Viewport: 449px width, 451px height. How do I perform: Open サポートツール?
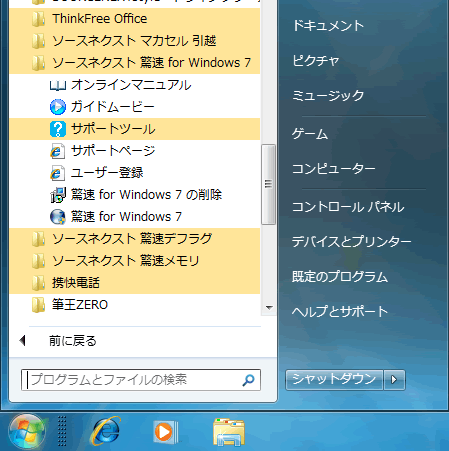pos(134,129)
